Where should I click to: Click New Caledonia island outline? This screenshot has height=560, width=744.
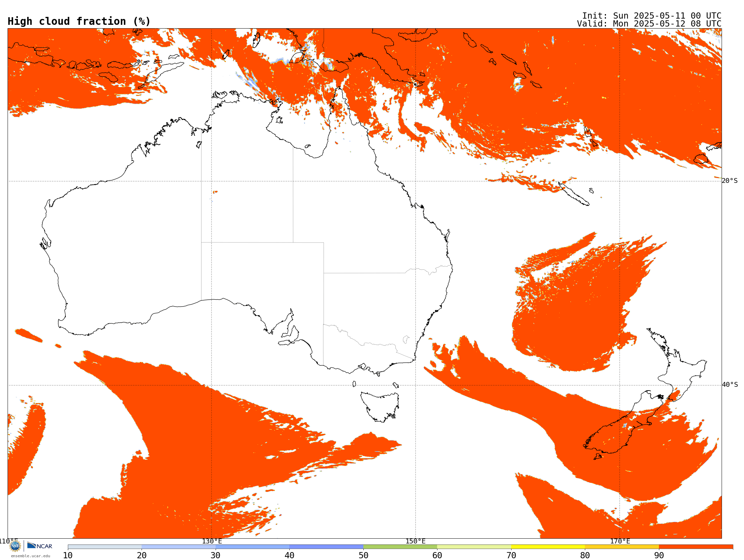tap(573, 194)
